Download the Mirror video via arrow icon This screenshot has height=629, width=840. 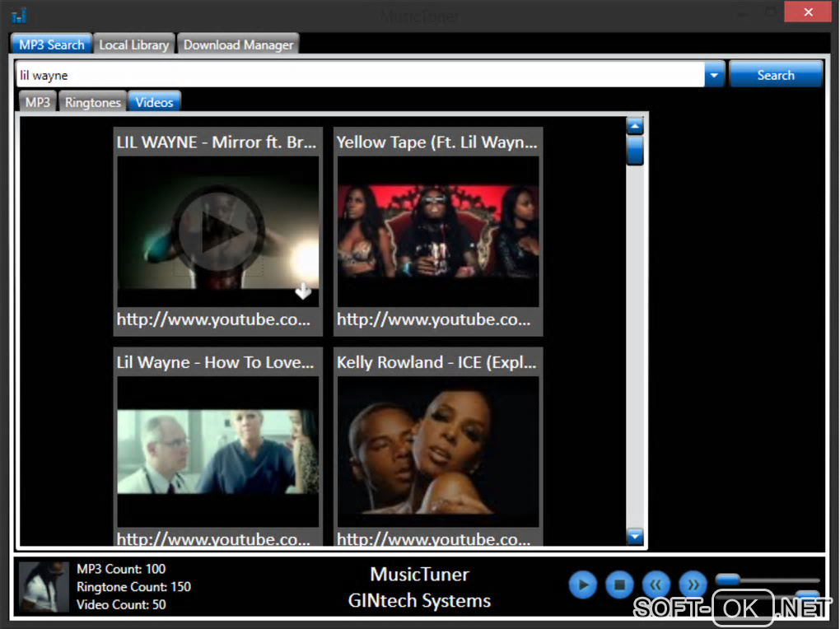pyautogui.click(x=303, y=291)
